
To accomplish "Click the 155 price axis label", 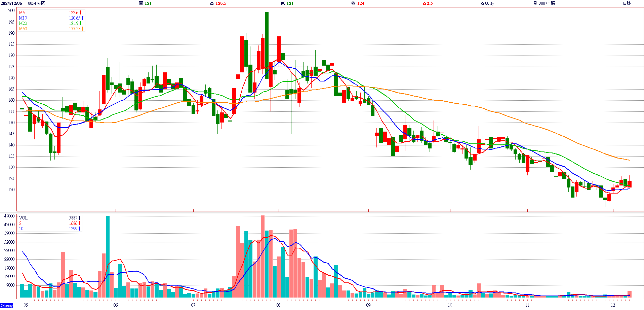I will click(x=11, y=111).
